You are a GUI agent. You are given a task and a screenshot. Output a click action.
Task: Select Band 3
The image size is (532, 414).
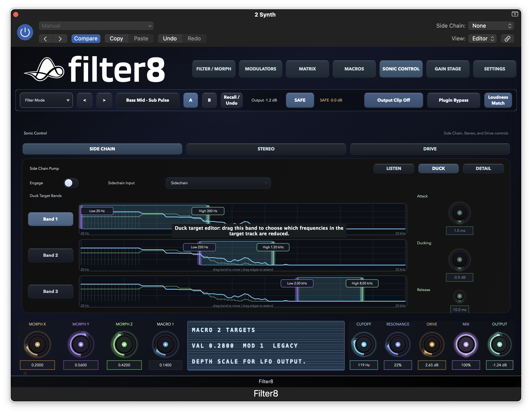point(50,291)
